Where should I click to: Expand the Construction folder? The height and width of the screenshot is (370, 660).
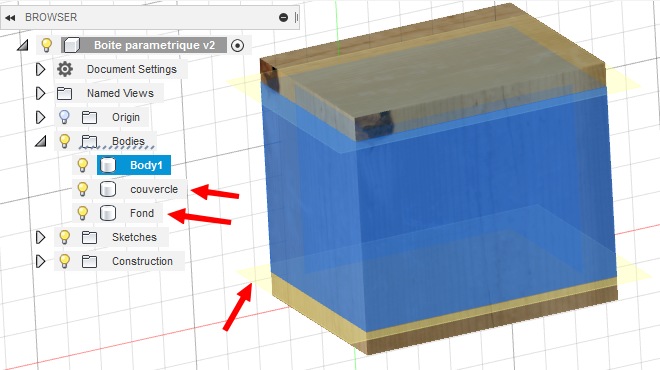[x=40, y=261]
